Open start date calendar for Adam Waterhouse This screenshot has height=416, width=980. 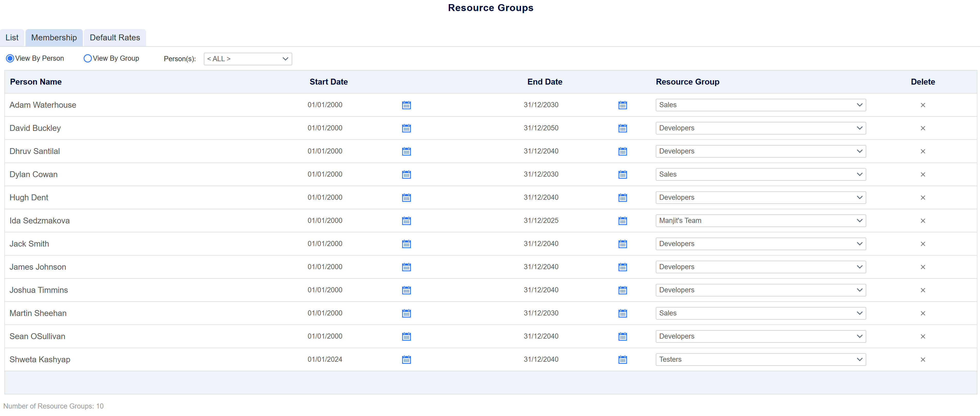point(406,105)
